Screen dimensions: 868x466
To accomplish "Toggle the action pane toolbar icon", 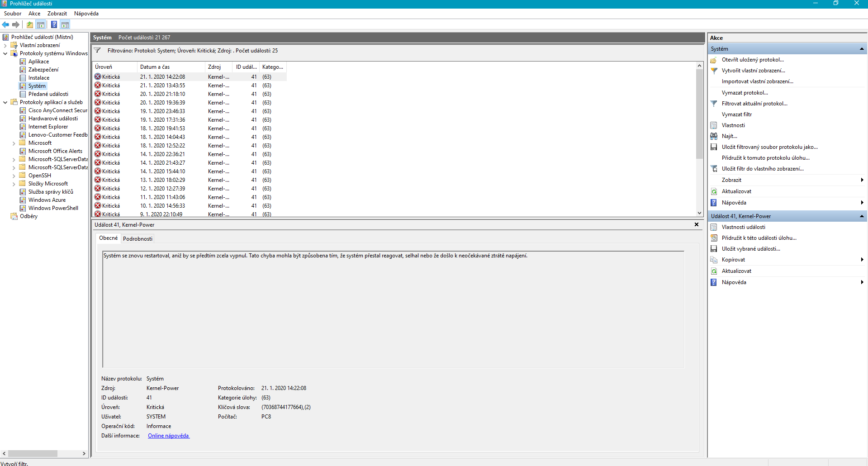I will coord(65,24).
